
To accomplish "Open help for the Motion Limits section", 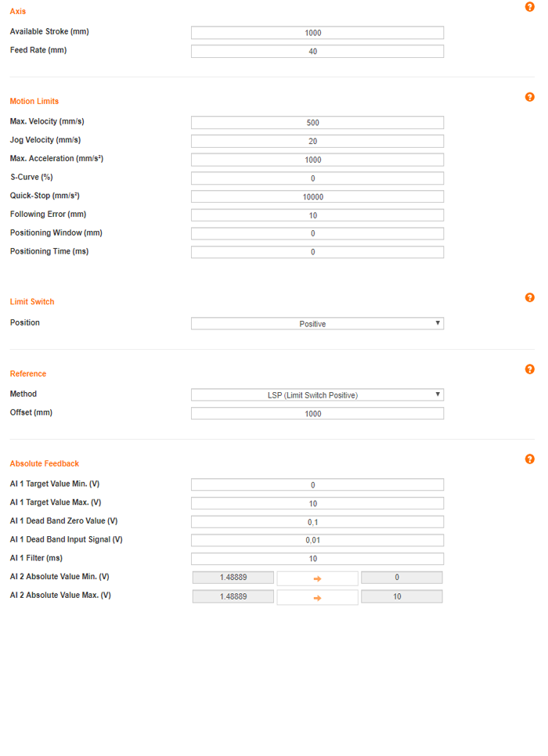I will click(x=530, y=97).
